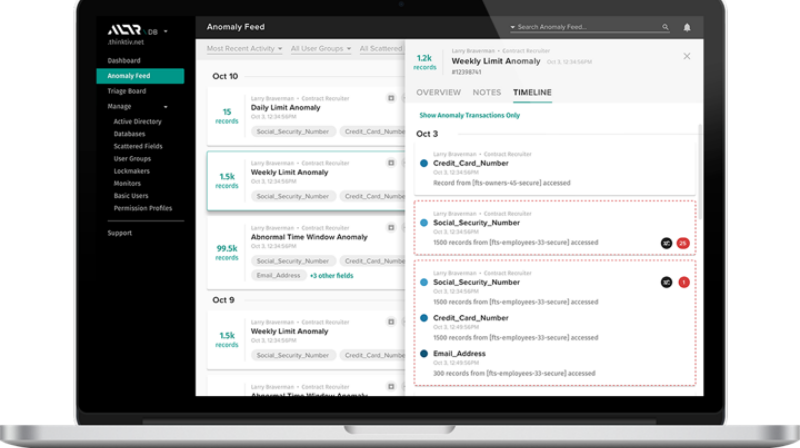Click the 99.5k records count
The width and height of the screenshot is (800, 448).
coord(227,252)
